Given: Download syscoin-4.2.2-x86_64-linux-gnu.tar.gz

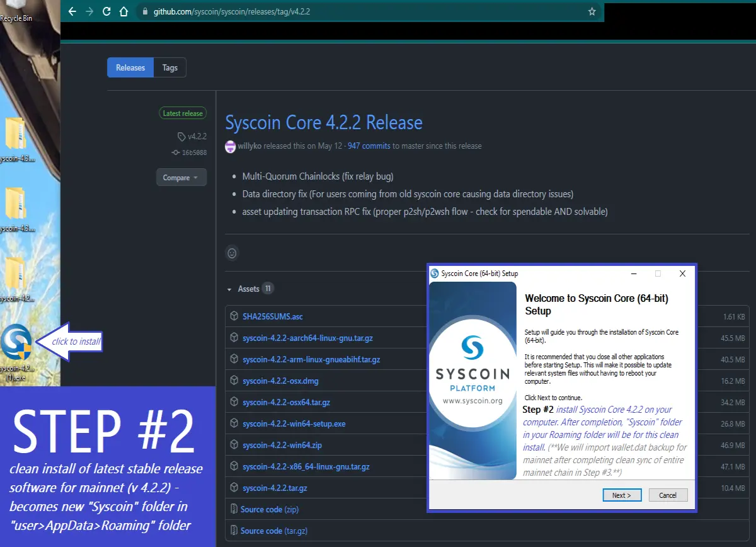Looking at the screenshot, I should point(306,466).
